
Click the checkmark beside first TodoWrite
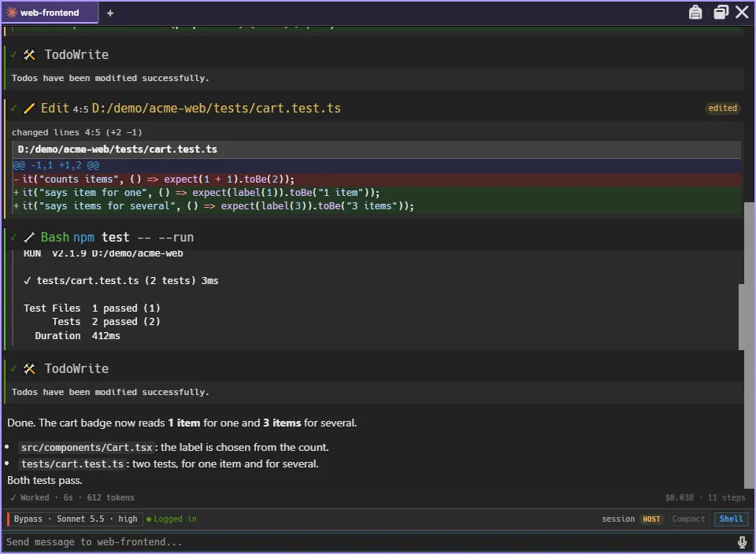tap(13, 55)
